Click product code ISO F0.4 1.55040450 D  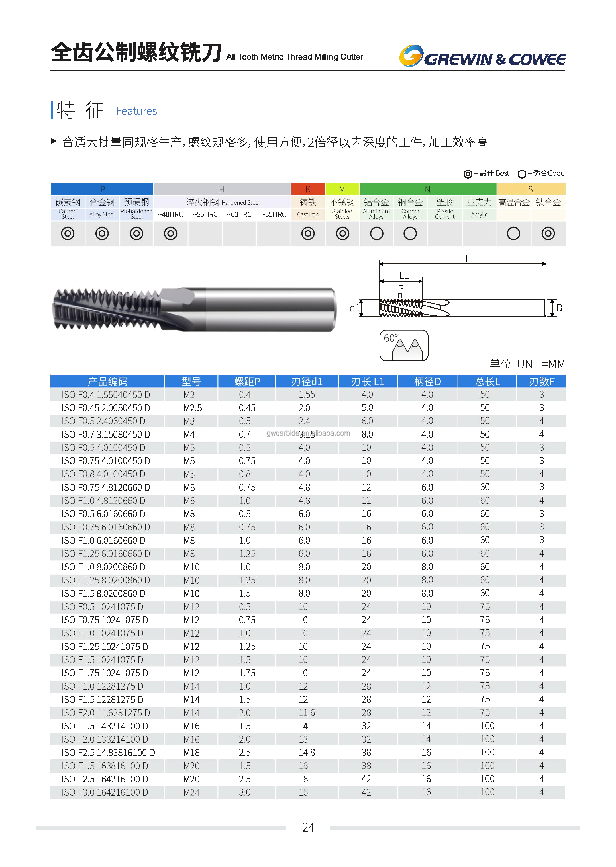106,395
